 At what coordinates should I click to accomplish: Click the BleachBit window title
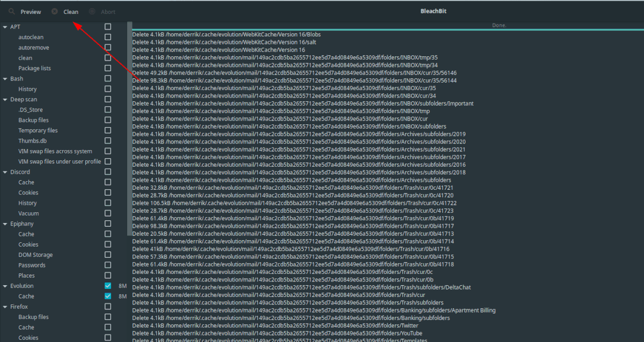(x=433, y=11)
